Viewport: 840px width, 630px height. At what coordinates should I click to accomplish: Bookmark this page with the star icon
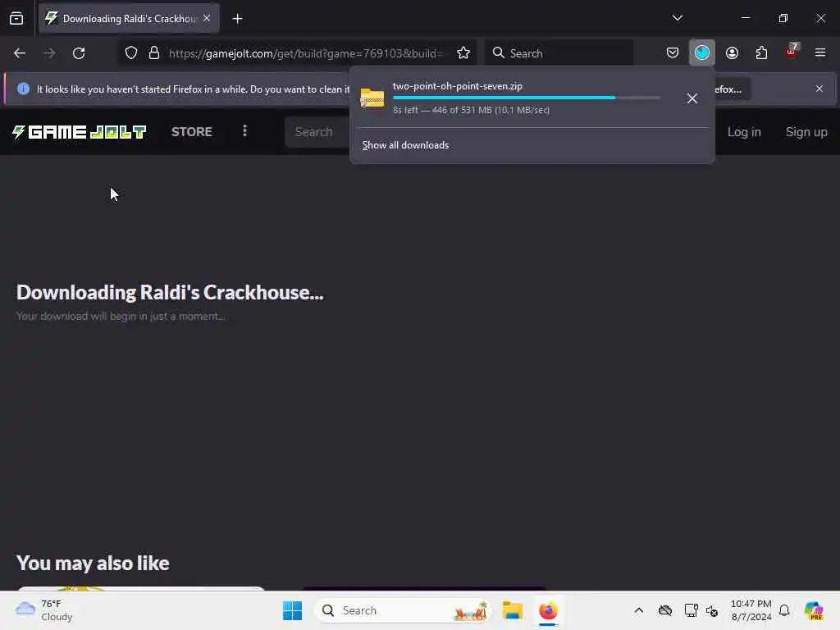[x=463, y=53]
